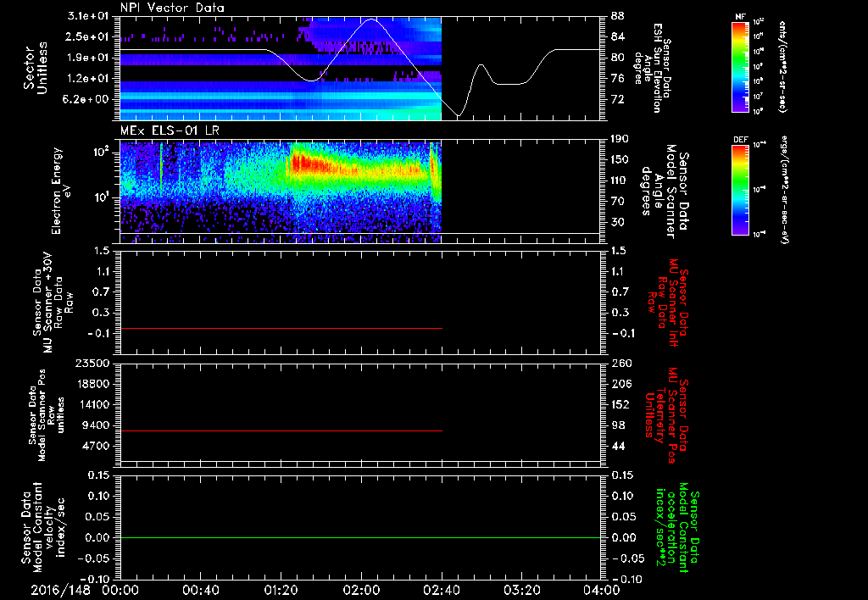Click the green line in velocity plot
Screen dimensions: 868x600
click(x=360, y=537)
